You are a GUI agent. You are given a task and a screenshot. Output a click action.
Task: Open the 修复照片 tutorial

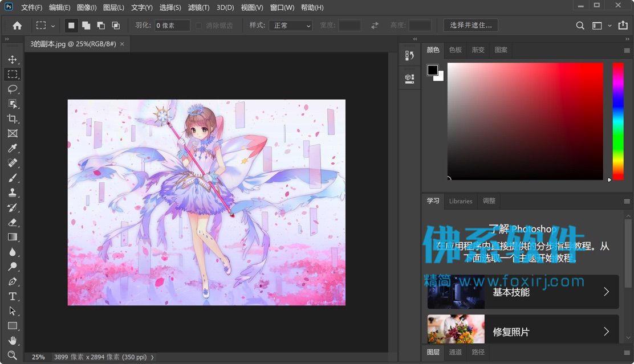click(523, 330)
